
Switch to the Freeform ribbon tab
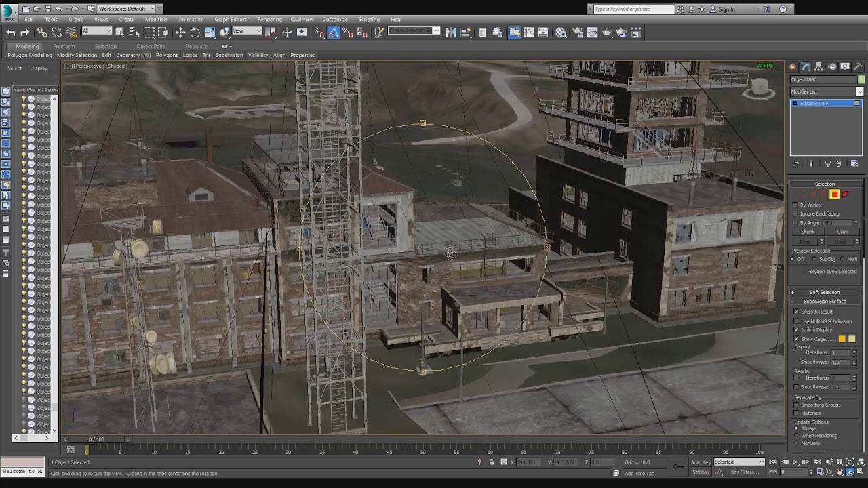point(64,47)
